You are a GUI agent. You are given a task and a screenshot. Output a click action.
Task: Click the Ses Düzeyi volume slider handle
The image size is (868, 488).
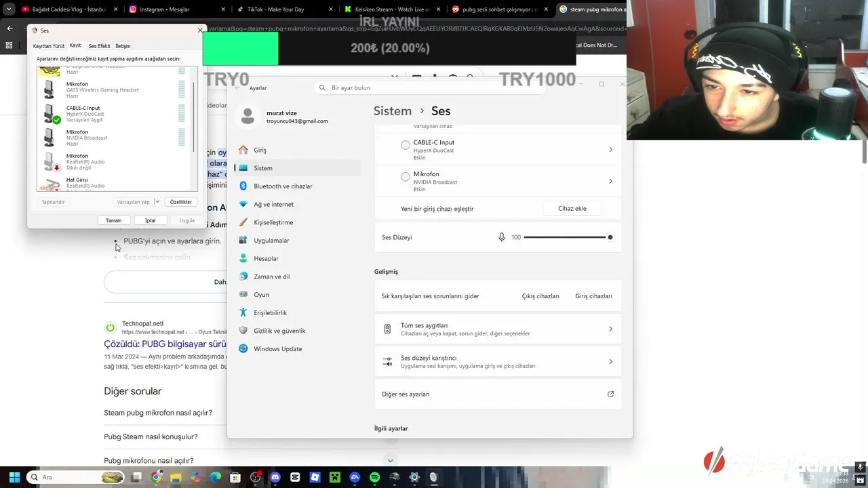(610, 237)
